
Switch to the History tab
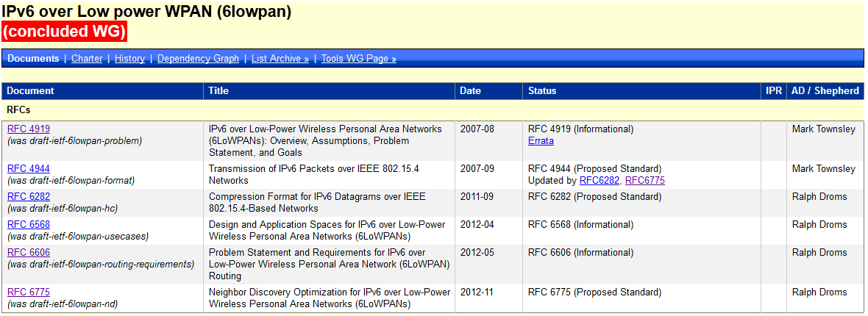[x=129, y=59]
